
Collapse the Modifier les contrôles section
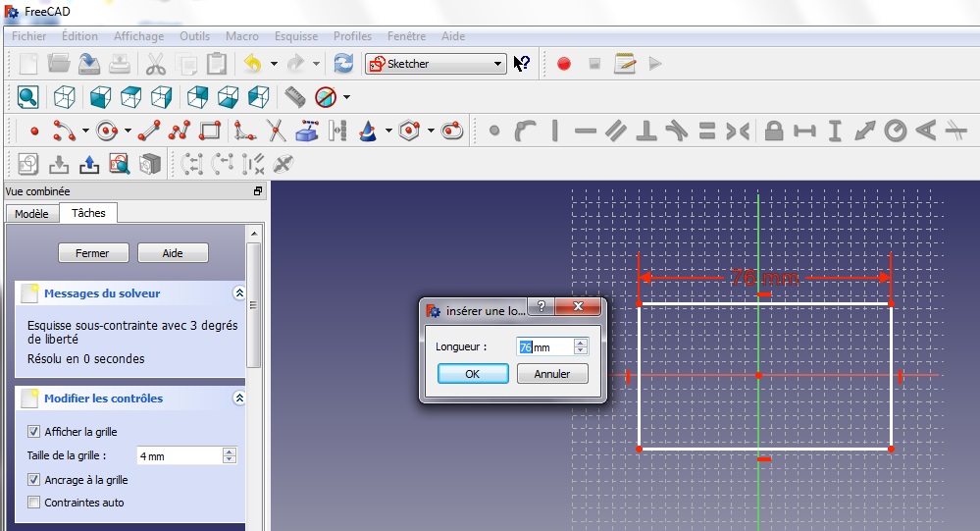(x=238, y=398)
